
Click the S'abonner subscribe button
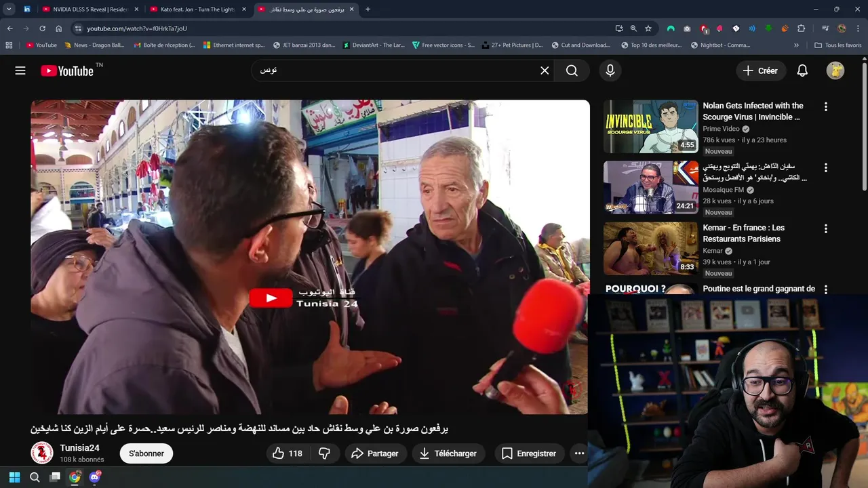tap(146, 453)
